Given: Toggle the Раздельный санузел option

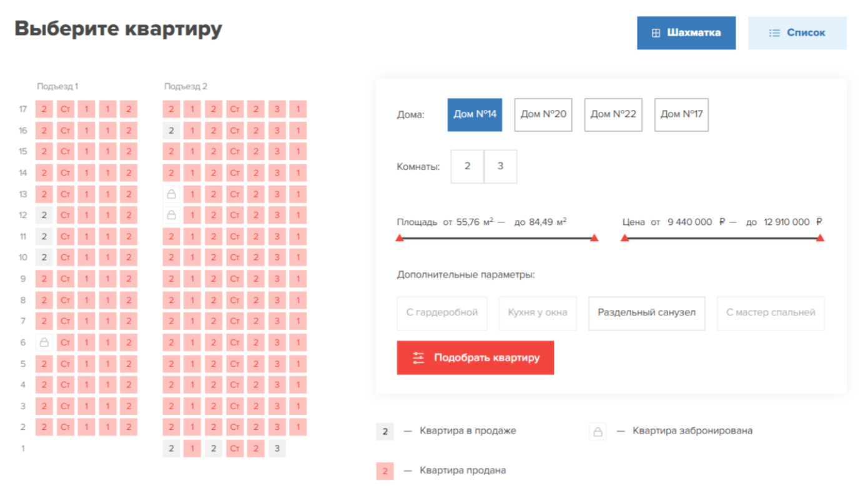Looking at the screenshot, I should click(x=646, y=313).
